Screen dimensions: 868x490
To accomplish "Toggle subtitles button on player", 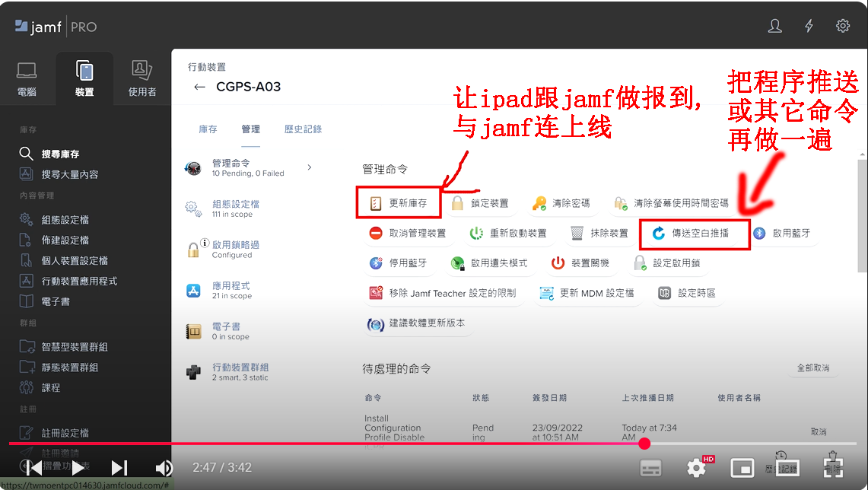I will 650,469.
